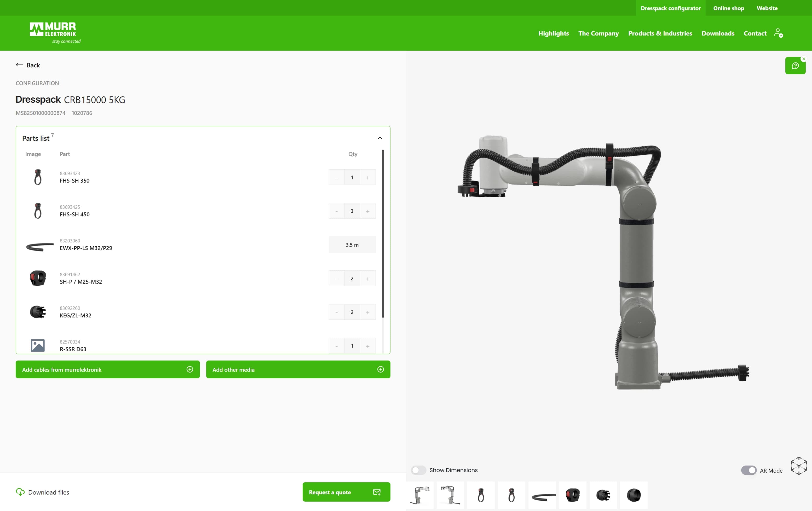Viewport: 812px width, 511px height.
Task: Click Add cables from murrelektronik button
Action: click(x=108, y=369)
